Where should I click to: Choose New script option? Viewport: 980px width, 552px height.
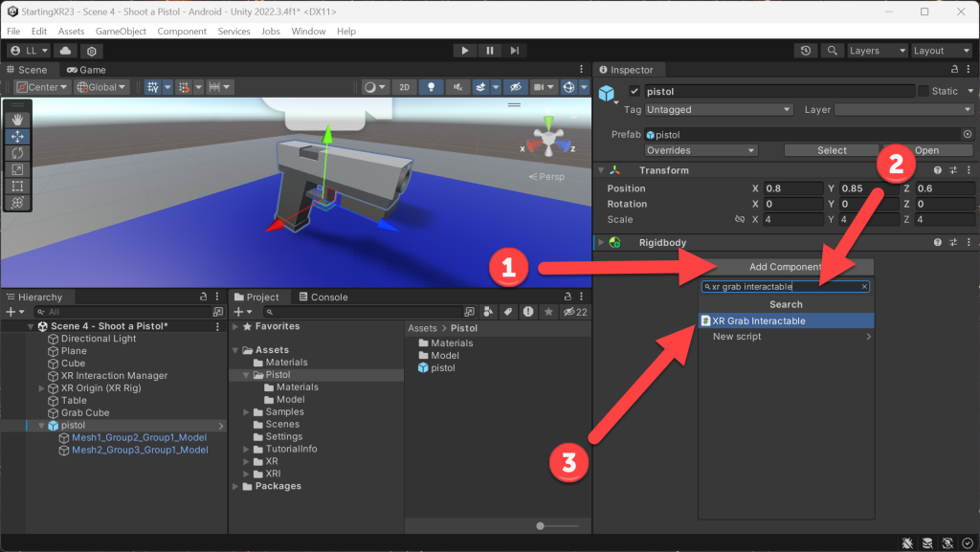tap(787, 337)
